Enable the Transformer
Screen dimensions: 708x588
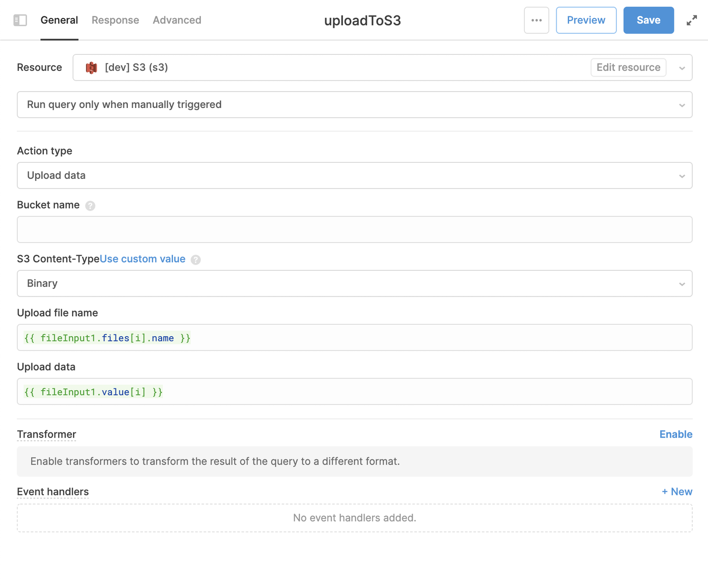(x=676, y=434)
